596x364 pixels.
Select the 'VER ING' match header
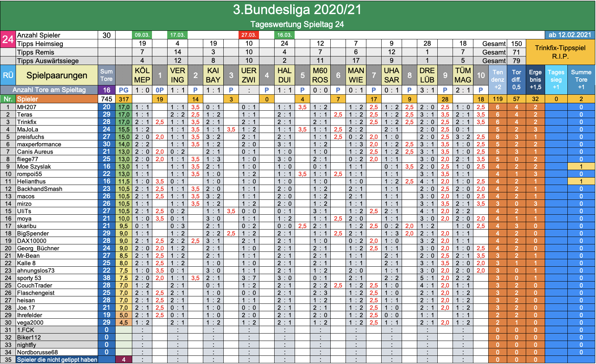coord(178,75)
